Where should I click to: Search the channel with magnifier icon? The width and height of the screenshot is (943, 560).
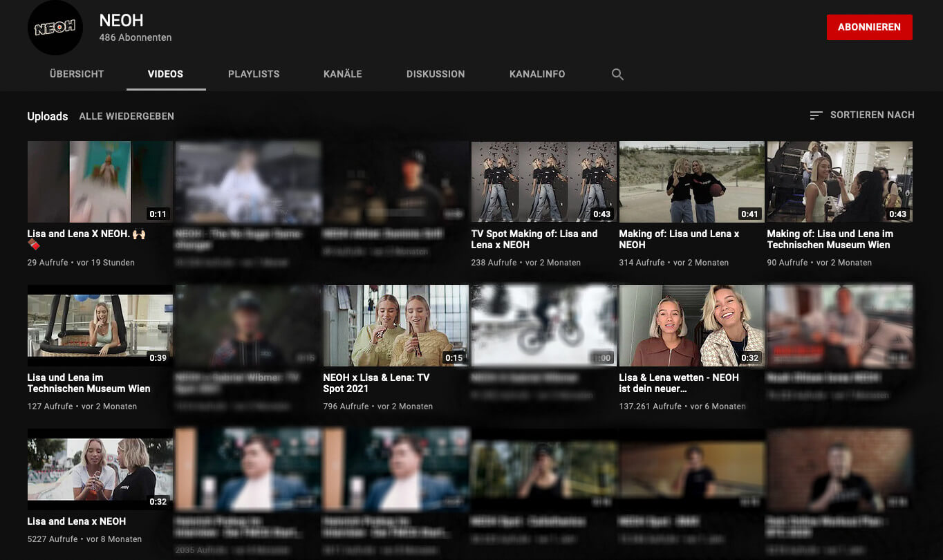click(x=617, y=74)
